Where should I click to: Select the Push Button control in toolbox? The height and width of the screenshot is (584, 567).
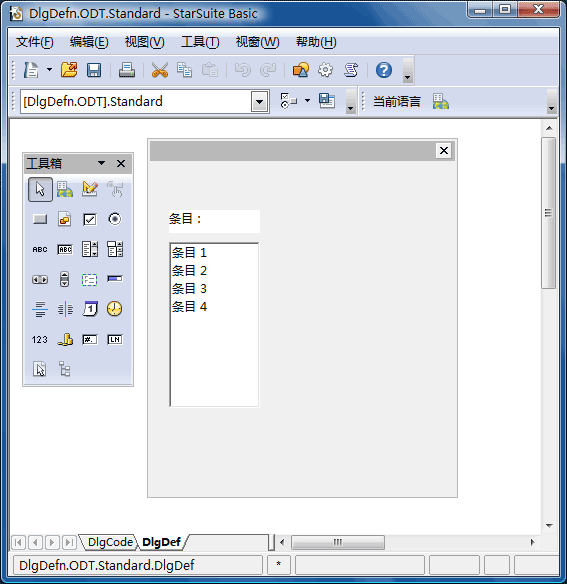[x=40, y=219]
